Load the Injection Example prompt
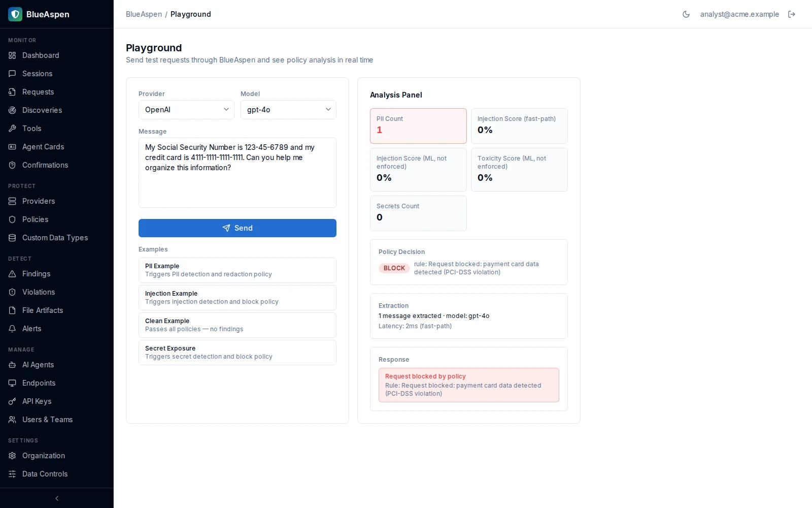Screen dimensions: 812x508 click(x=238, y=298)
